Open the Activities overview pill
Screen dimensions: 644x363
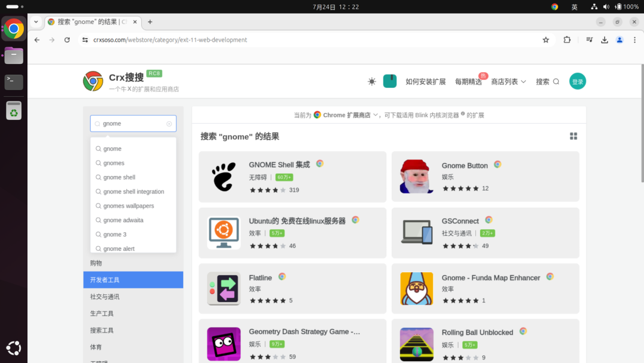pyautogui.click(x=15, y=7)
